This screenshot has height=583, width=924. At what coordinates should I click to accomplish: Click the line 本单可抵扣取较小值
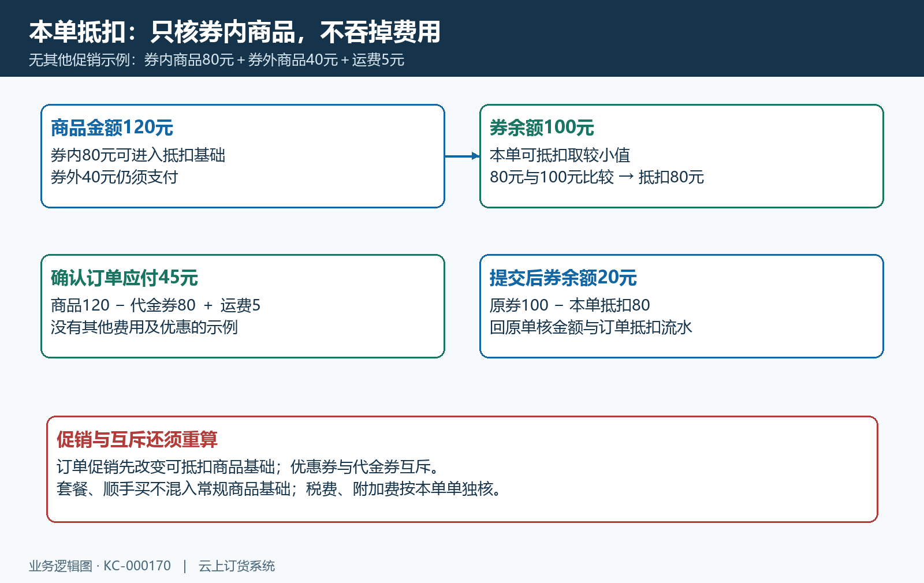[x=560, y=155]
